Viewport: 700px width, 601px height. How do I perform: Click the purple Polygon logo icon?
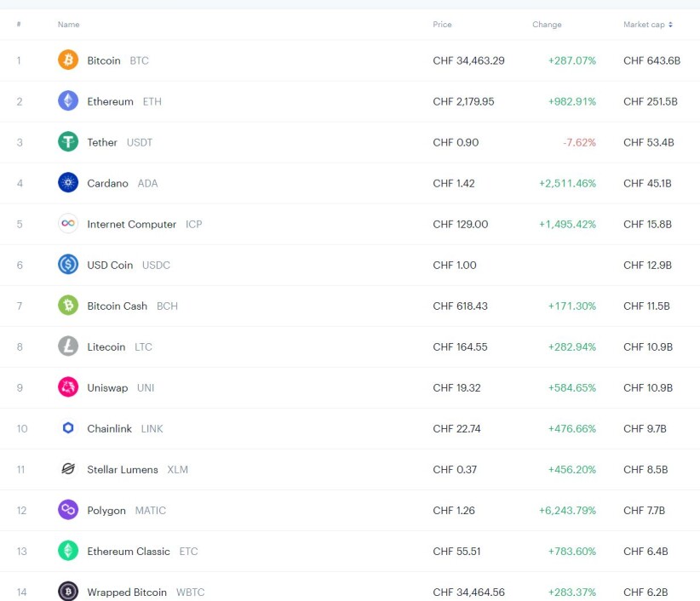tap(68, 510)
